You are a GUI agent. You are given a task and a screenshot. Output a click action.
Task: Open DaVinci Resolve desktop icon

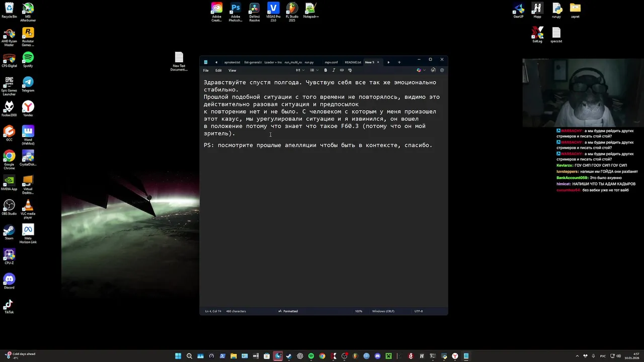pyautogui.click(x=255, y=13)
